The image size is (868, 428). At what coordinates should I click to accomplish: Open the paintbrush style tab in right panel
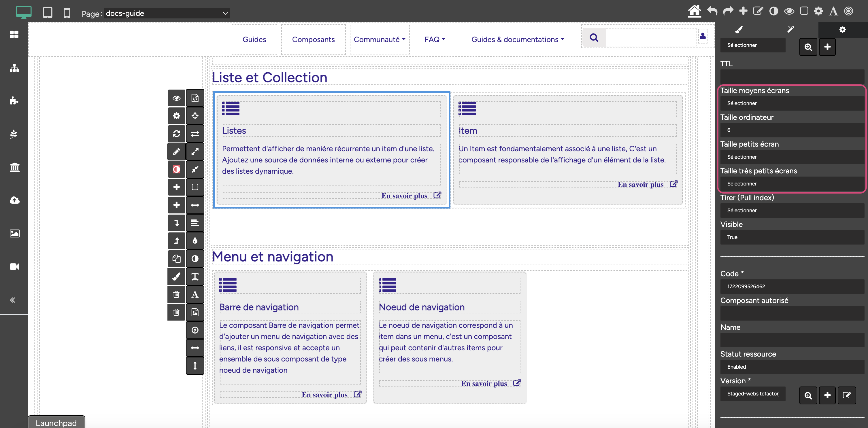pyautogui.click(x=739, y=30)
